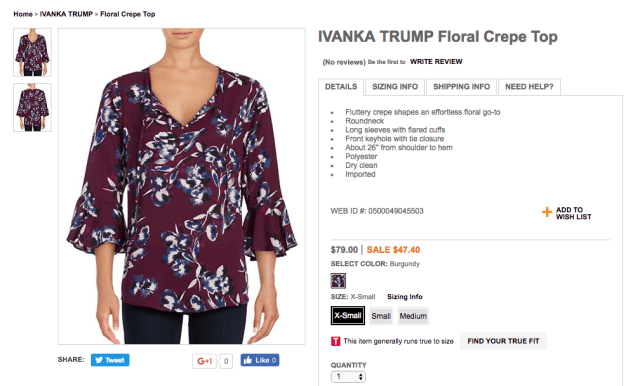Click the Twitter bird Tweet button

tap(110, 360)
